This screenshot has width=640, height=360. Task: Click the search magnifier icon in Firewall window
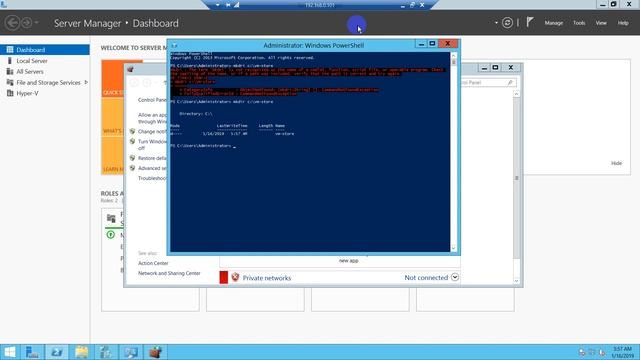(x=510, y=82)
